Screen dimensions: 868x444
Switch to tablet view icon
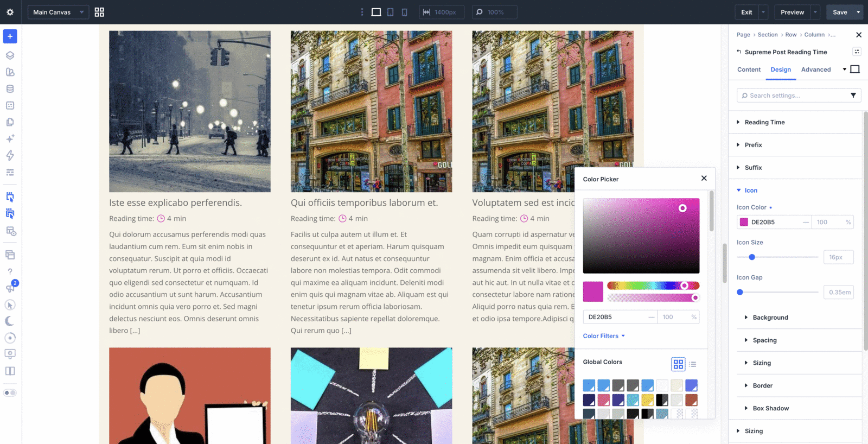(390, 12)
